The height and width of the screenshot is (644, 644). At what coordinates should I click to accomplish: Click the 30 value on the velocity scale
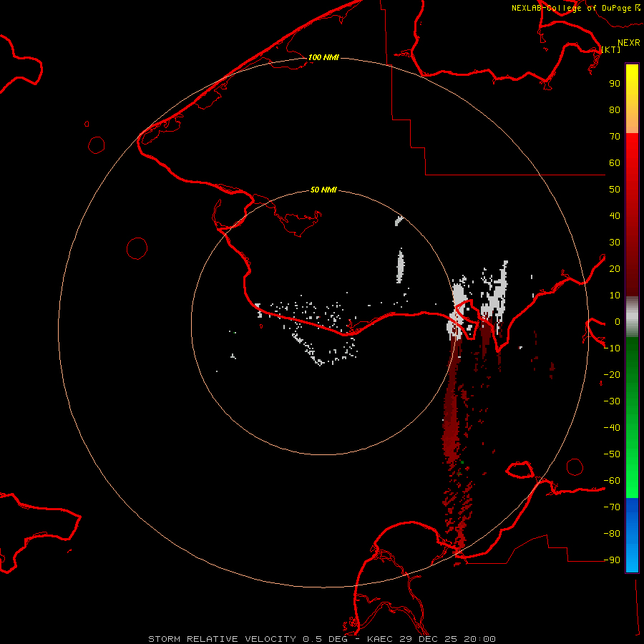click(x=615, y=243)
